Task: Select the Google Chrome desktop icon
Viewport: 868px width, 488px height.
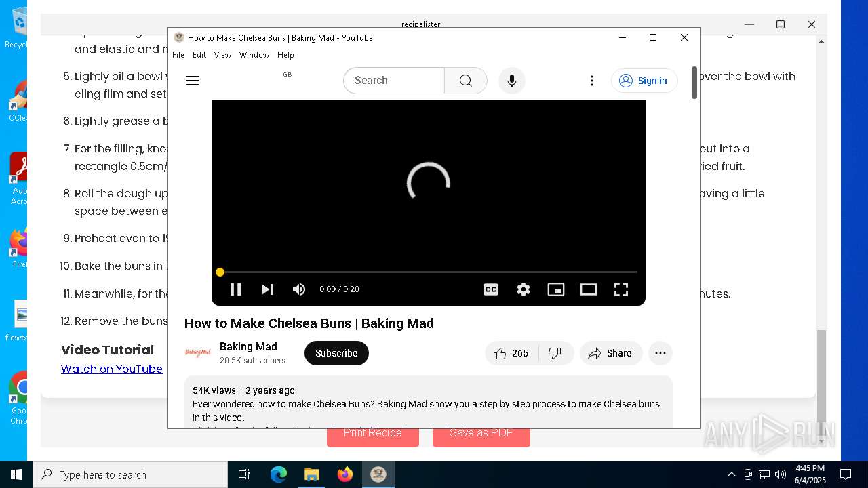Action: [19, 399]
